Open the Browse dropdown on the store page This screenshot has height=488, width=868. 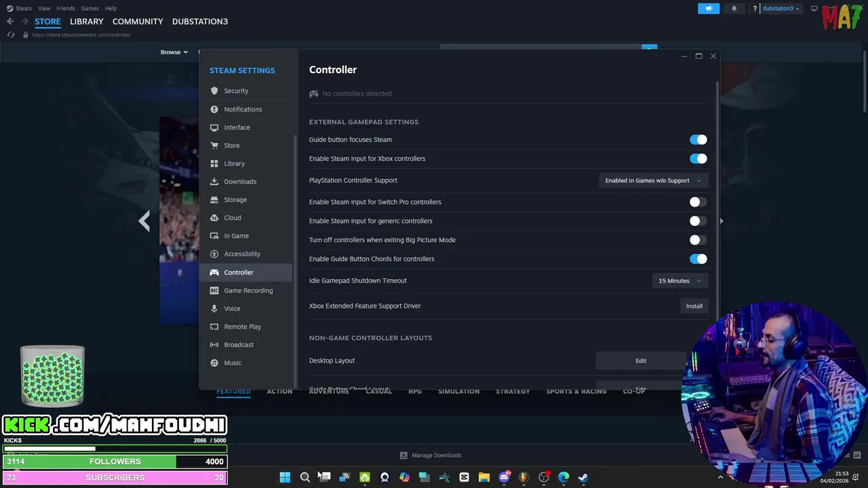click(x=174, y=52)
